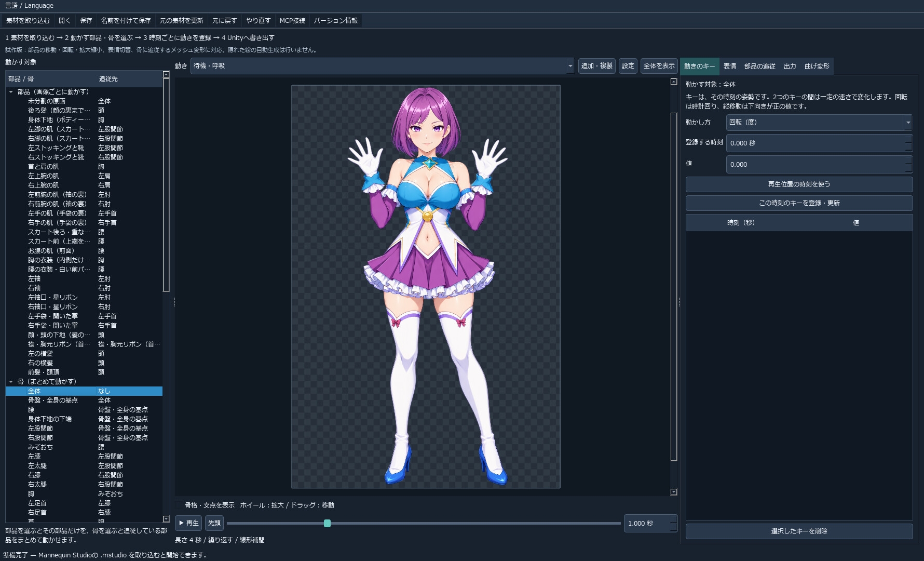Collapse the 部品（画像ごとに動かす）tree group
924x561 pixels.
(11, 92)
